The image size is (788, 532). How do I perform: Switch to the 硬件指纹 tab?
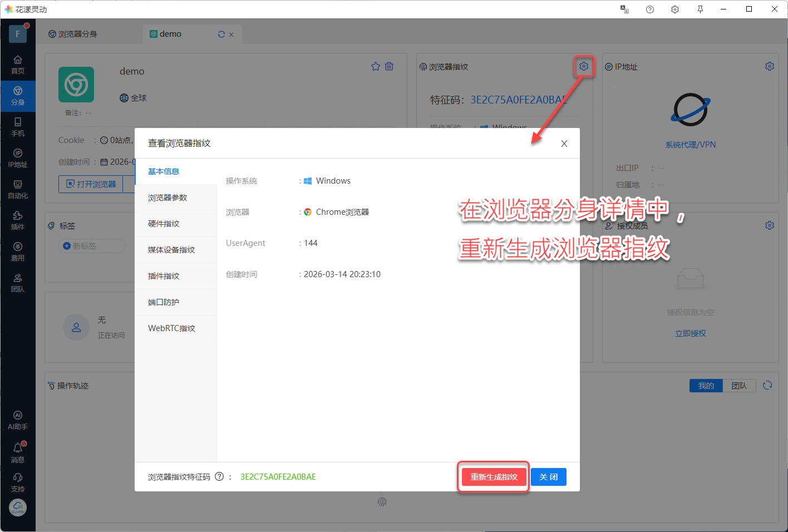point(164,224)
